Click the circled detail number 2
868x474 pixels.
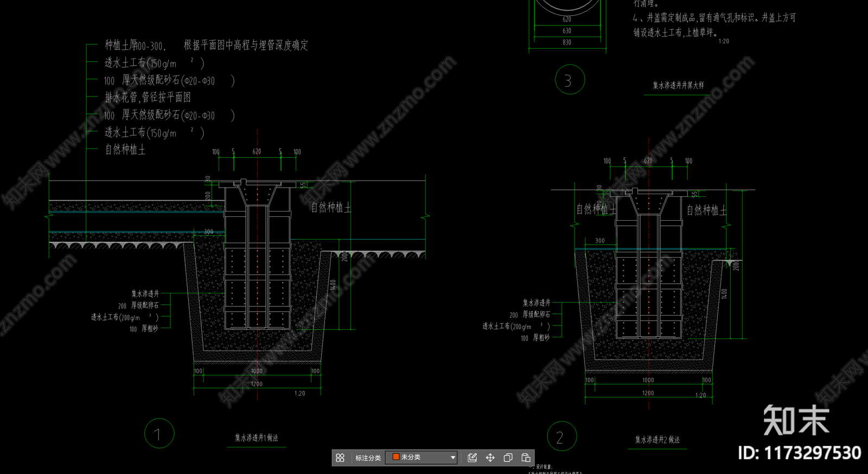(561, 437)
